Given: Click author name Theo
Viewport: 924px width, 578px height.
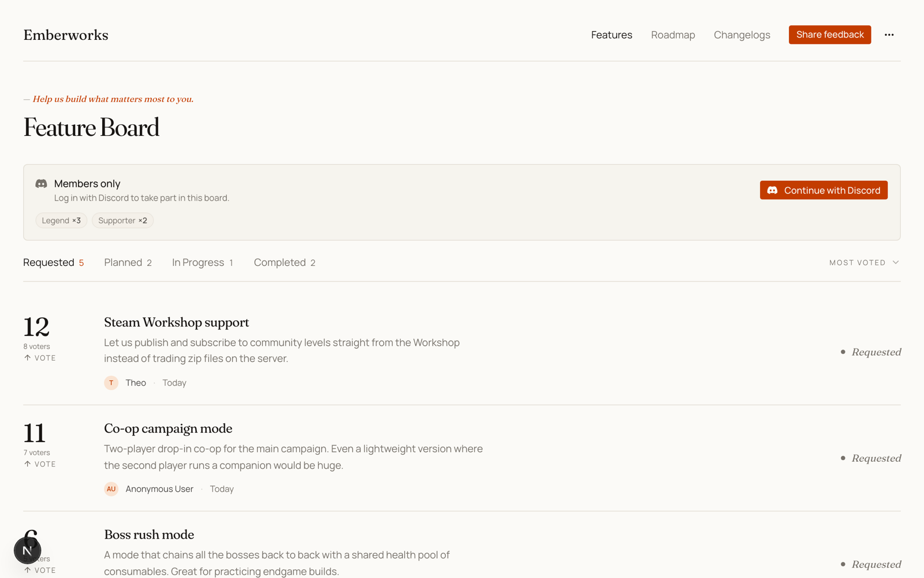Looking at the screenshot, I should click(x=136, y=383).
